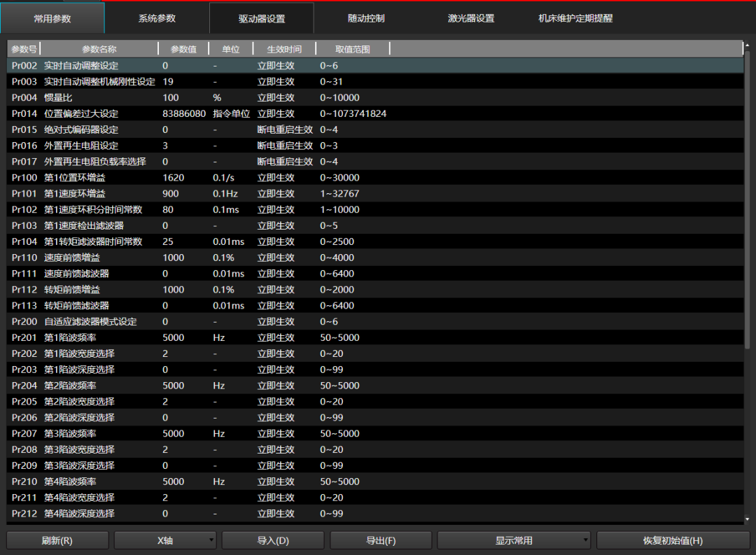This screenshot has width=756, height=555.
Task: Click the 刷新(R) button
Action: click(x=57, y=540)
